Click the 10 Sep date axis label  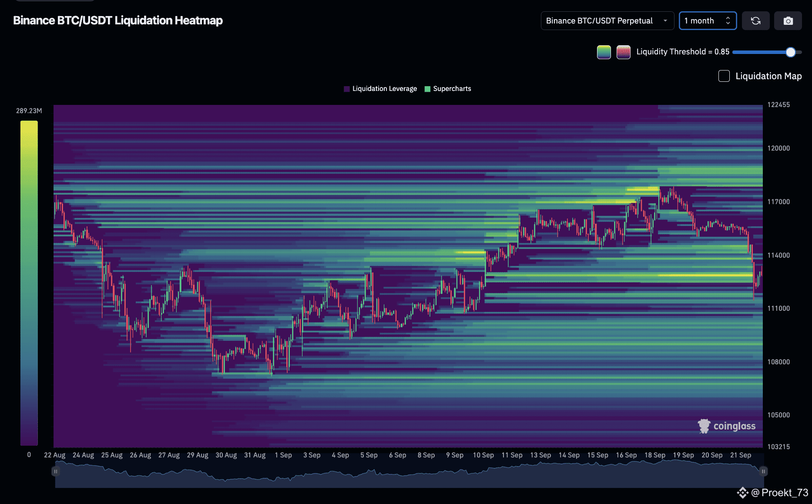pyautogui.click(x=483, y=455)
